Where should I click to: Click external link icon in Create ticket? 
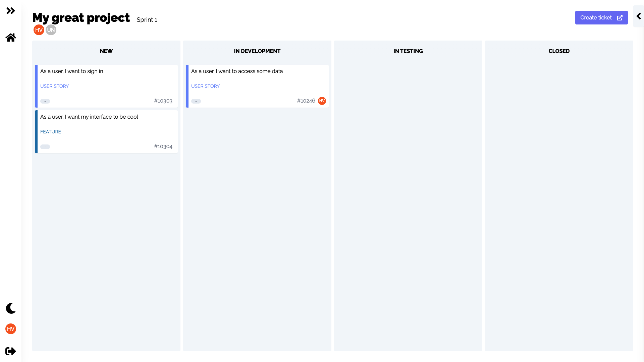[620, 18]
